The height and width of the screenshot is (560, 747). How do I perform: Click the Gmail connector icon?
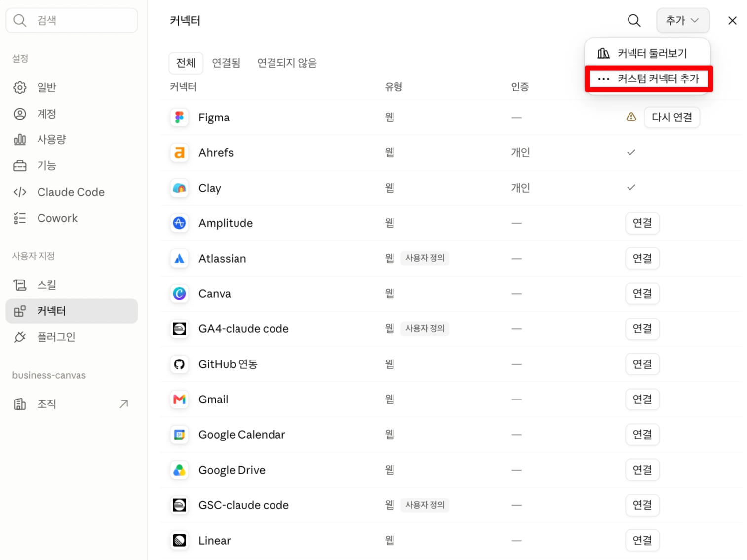coord(179,400)
